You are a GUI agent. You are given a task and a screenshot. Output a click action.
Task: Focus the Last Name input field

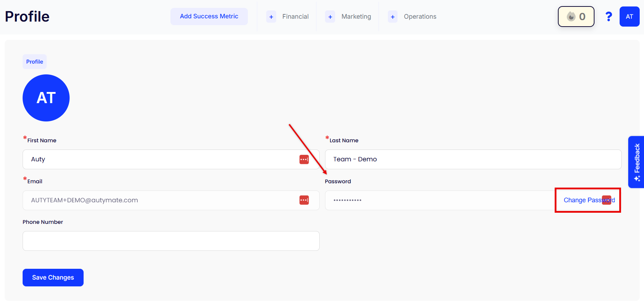[473, 160]
